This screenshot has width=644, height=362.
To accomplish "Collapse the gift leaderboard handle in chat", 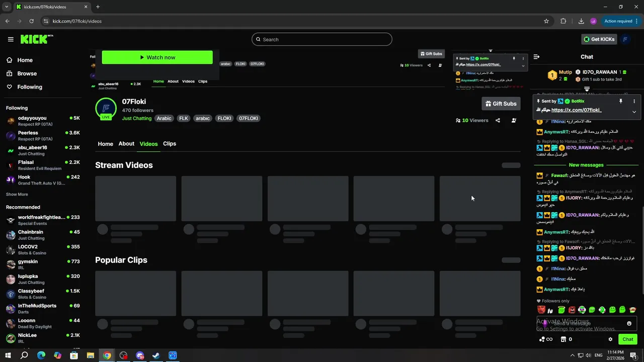I will [587, 88].
